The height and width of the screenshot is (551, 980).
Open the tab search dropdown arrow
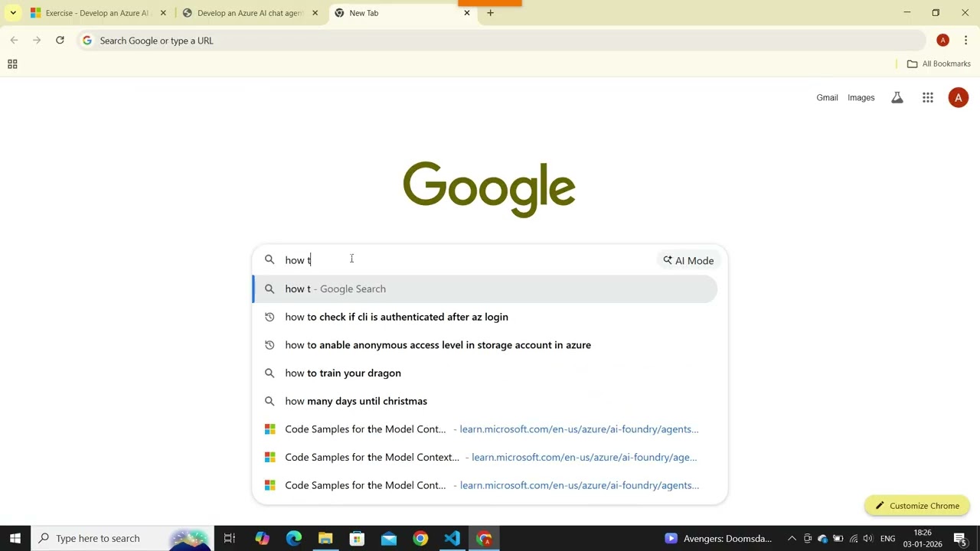[13, 13]
